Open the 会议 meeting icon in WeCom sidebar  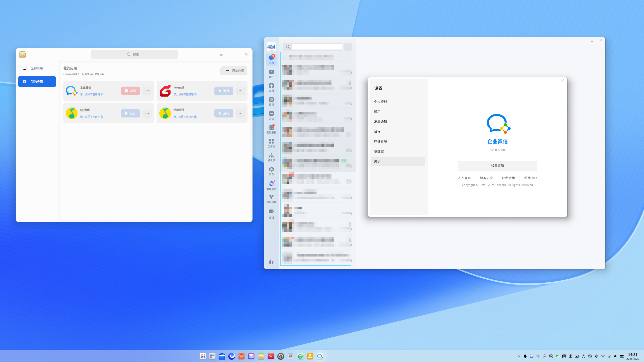[271, 116]
